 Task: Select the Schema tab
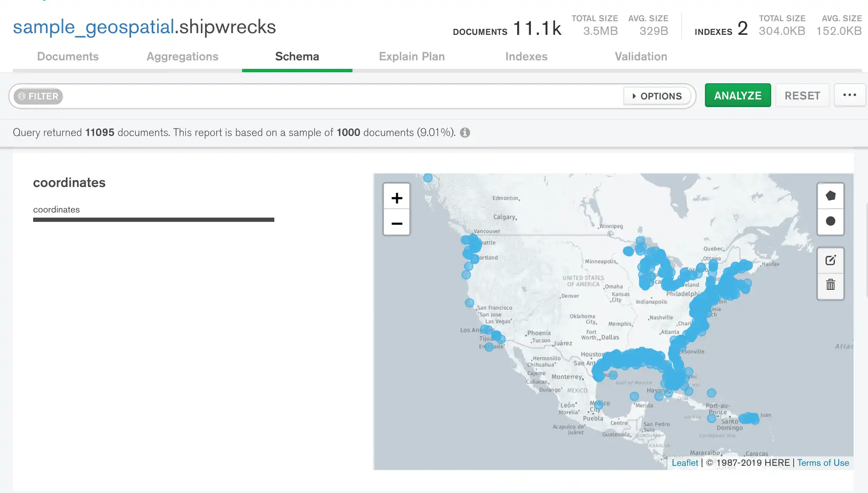297,56
